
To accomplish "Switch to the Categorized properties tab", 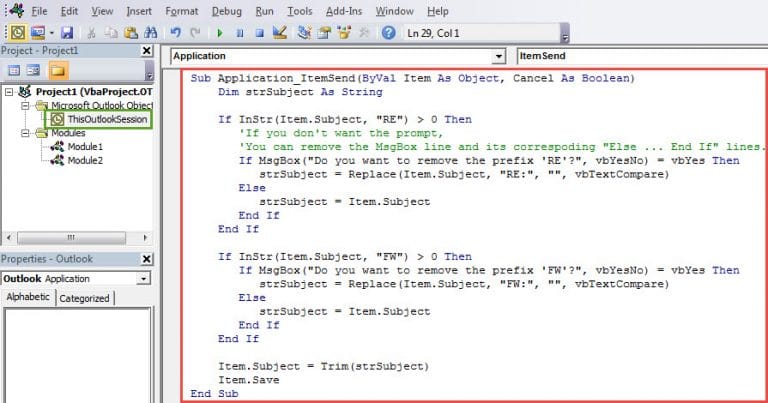I will click(x=84, y=298).
